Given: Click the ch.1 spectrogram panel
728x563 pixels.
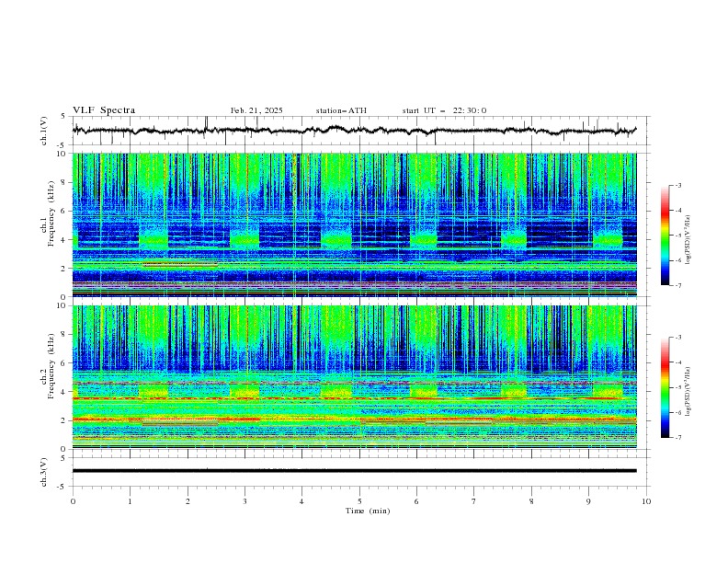Looking at the screenshot, I should pyautogui.click(x=354, y=224).
